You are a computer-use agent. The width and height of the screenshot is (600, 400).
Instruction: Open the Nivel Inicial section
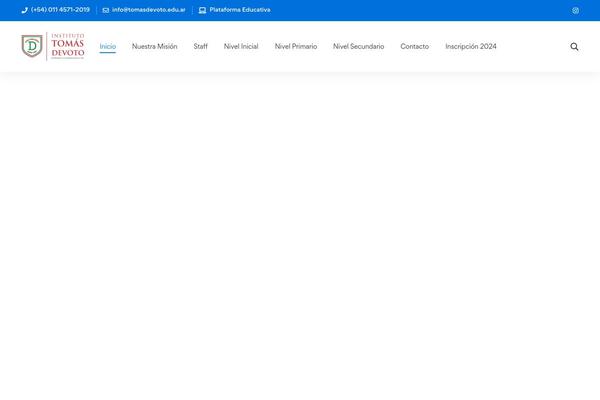point(241,46)
